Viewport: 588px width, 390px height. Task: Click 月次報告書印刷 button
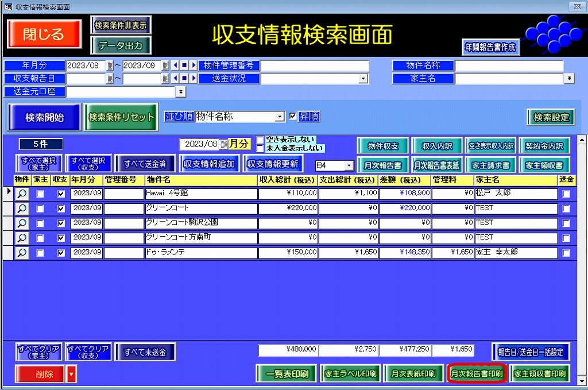477,374
